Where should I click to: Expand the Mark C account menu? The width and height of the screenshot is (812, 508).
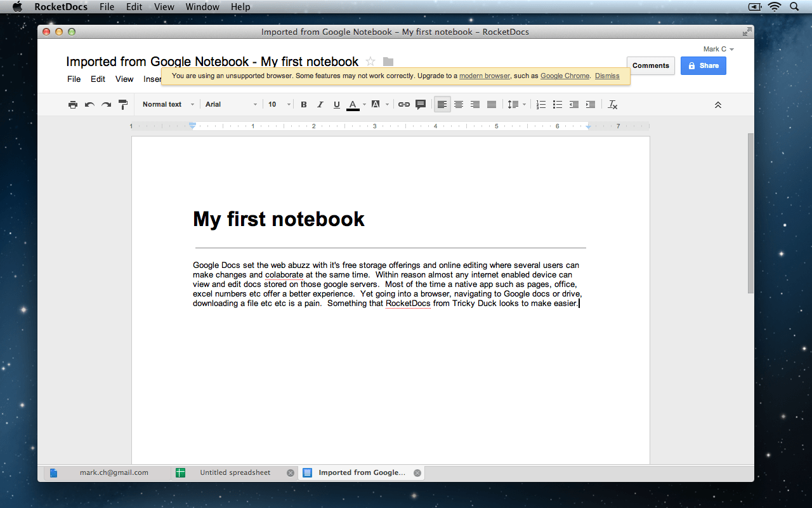pos(718,49)
